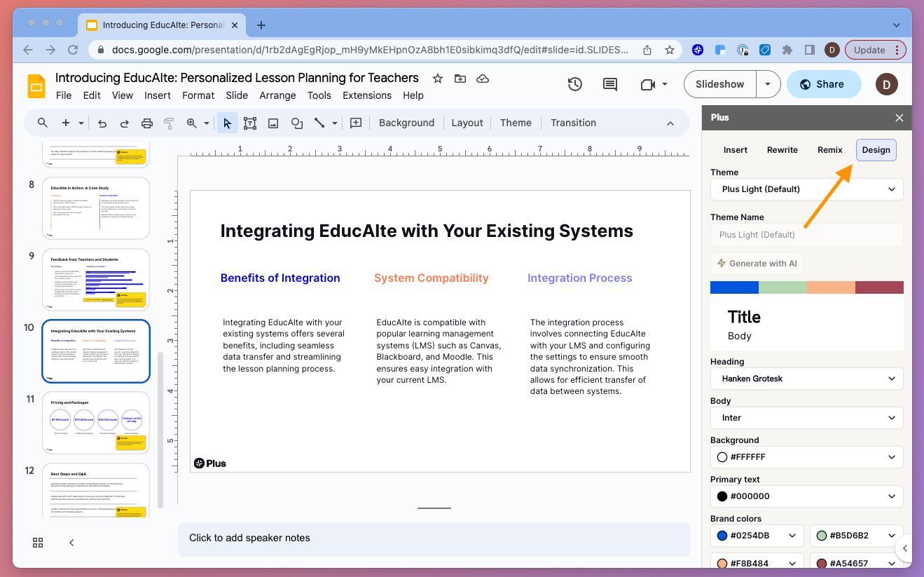Click the undo arrow icon
924x577 pixels.
(x=102, y=123)
